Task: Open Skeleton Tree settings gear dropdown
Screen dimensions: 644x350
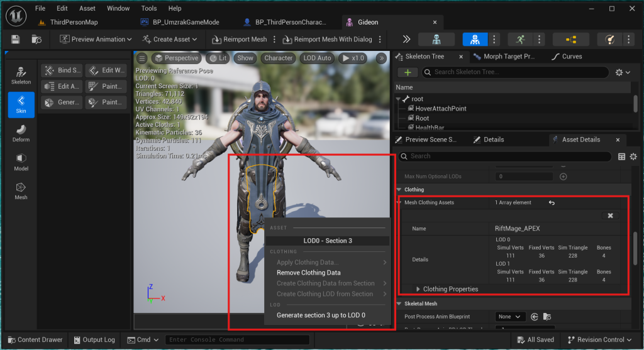Action: pyautogui.click(x=622, y=72)
